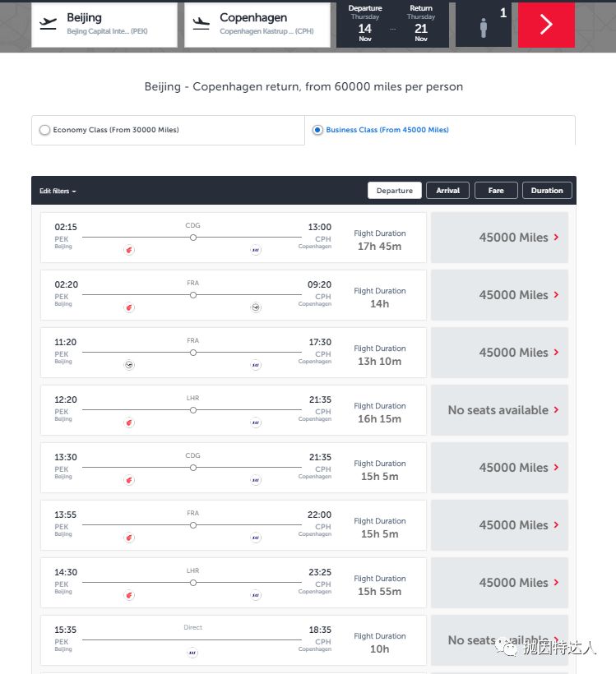The height and width of the screenshot is (674, 616).
Task: Click 'Flight Duration 17h 45m' text
Action: (379, 240)
